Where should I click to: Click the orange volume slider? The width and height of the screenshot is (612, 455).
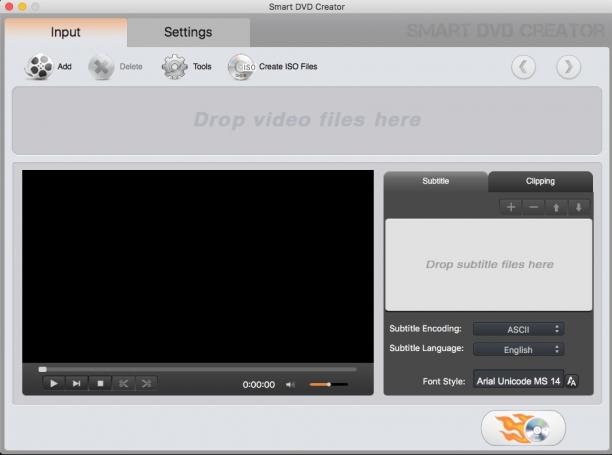(328, 385)
